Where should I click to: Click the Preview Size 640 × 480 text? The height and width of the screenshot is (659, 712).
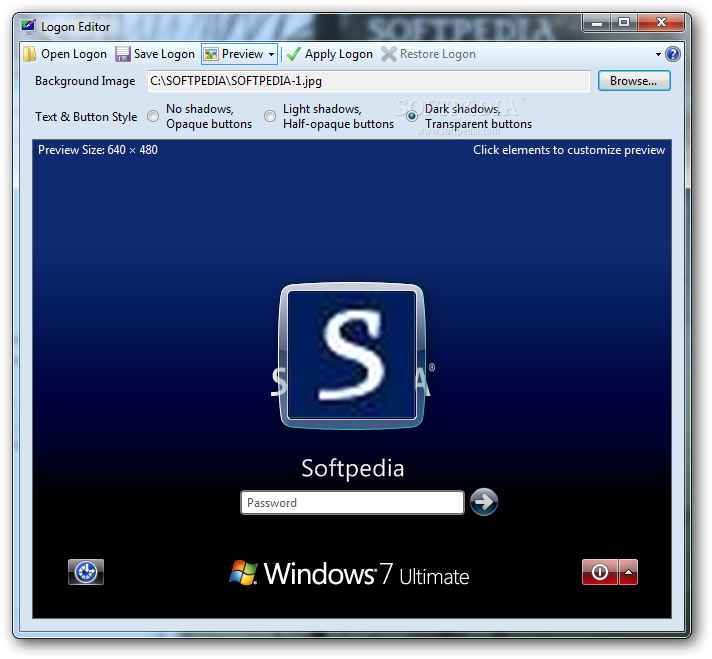[x=98, y=150]
